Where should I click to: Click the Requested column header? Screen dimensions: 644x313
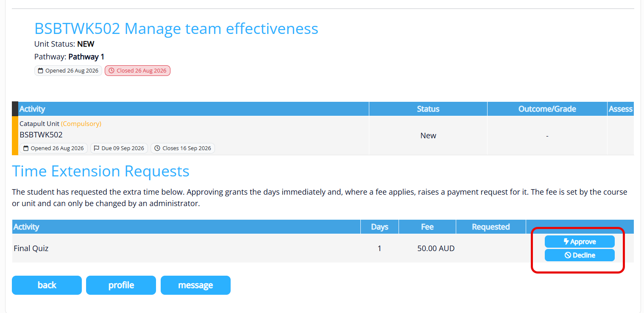point(491,227)
